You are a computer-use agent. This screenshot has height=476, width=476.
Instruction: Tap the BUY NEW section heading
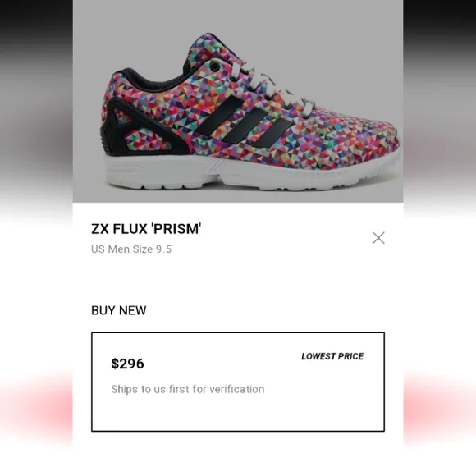119,310
